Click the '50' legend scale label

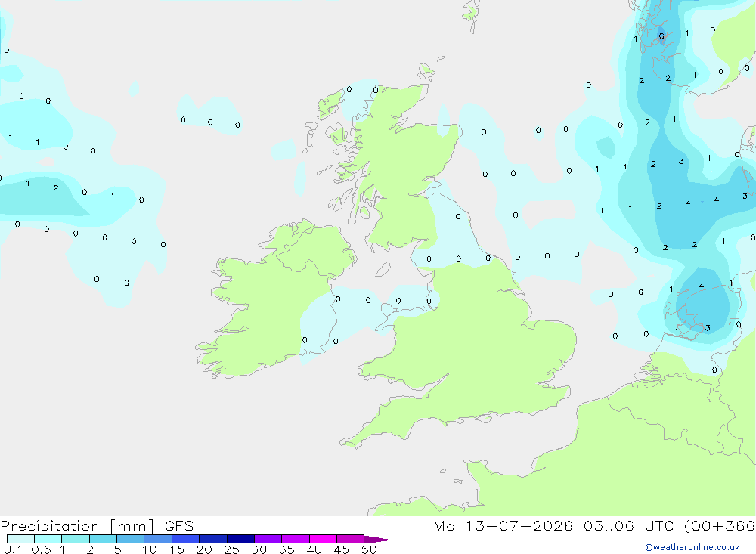coord(369,549)
